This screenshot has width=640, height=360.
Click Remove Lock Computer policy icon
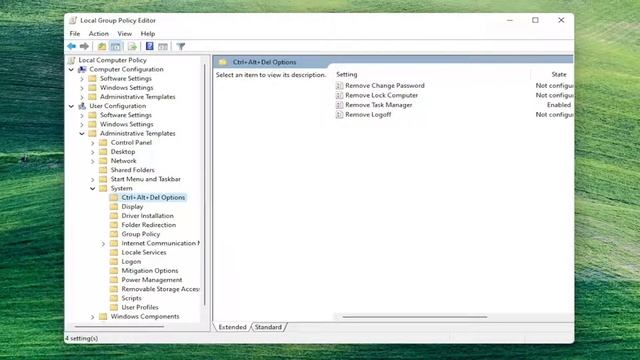339,96
